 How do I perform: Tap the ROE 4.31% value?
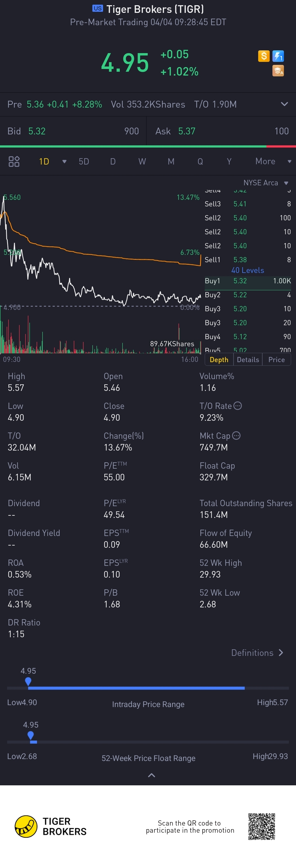pyautogui.click(x=19, y=604)
